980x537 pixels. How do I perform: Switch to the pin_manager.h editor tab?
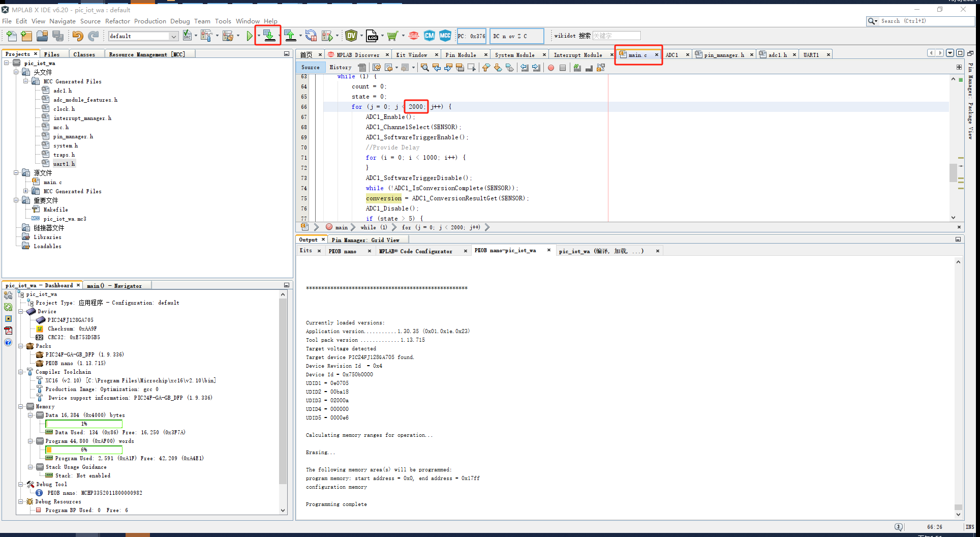point(724,55)
